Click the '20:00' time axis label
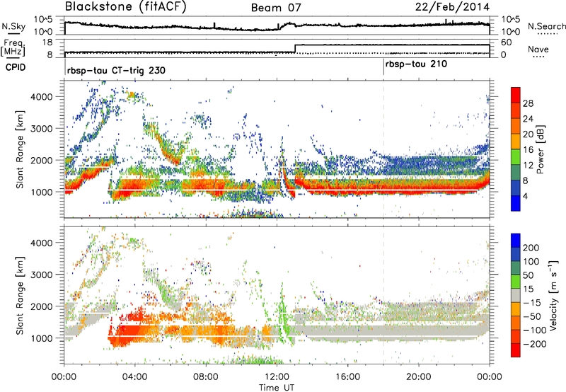566x392 pixels. pyautogui.click(x=419, y=377)
